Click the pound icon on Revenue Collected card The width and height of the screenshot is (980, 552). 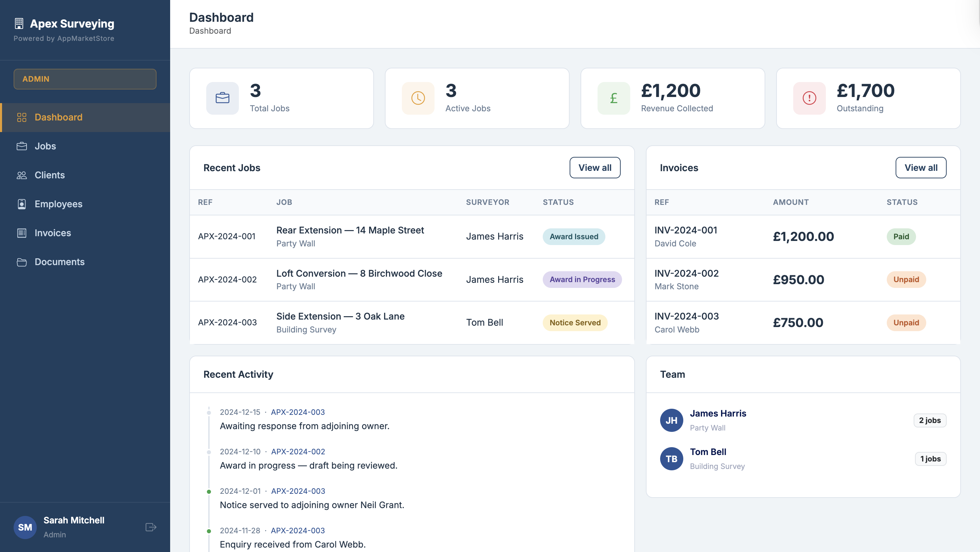point(614,98)
